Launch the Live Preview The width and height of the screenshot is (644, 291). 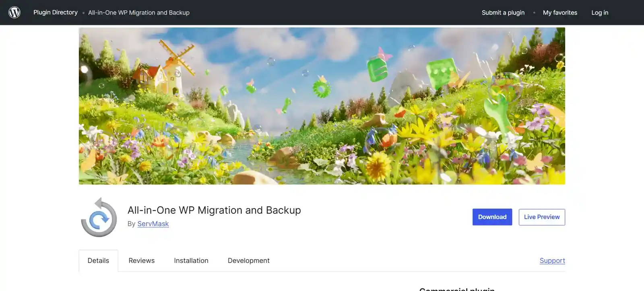542,217
